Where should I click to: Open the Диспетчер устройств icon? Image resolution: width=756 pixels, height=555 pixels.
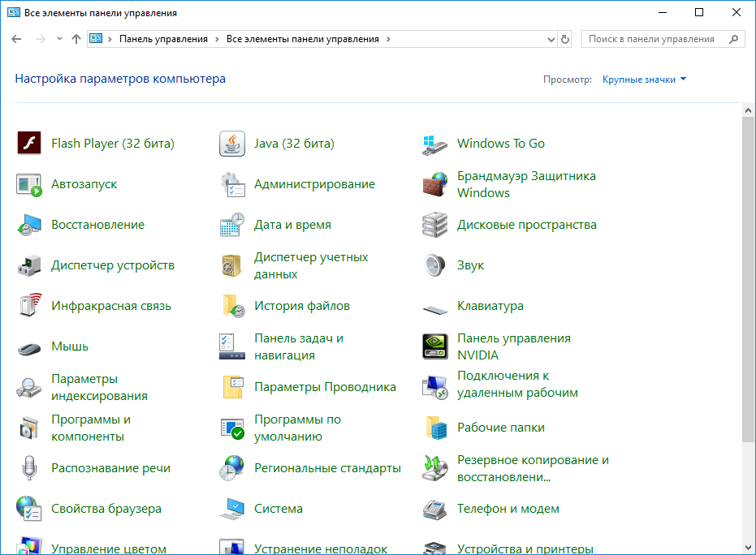29,265
